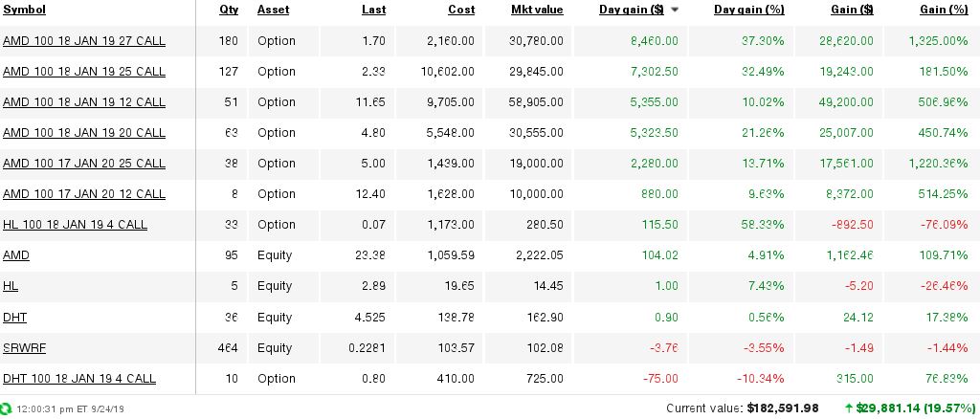The width and height of the screenshot is (980, 419).
Task: Open the HL 100 18 JAN 19 4 CALL link
Action: tap(75, 225)
